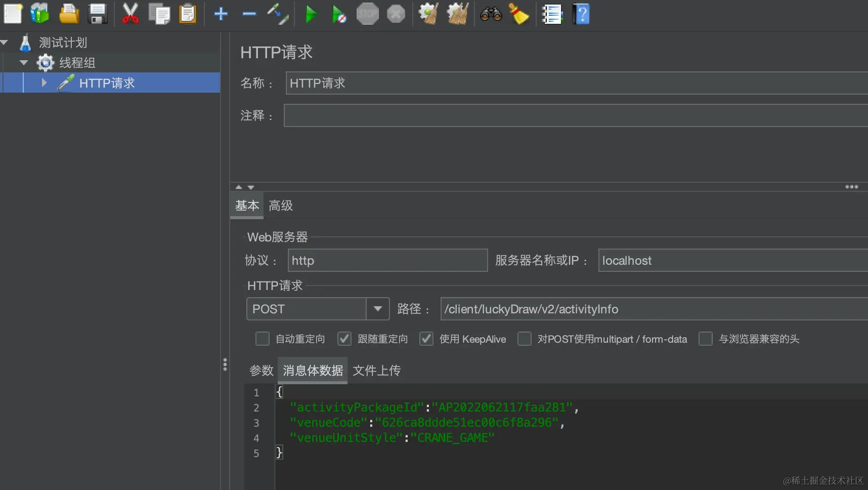The width and height of the screenshot is (868, 490).
Task: Start test without pauses icon
Action: click(339, 14)
